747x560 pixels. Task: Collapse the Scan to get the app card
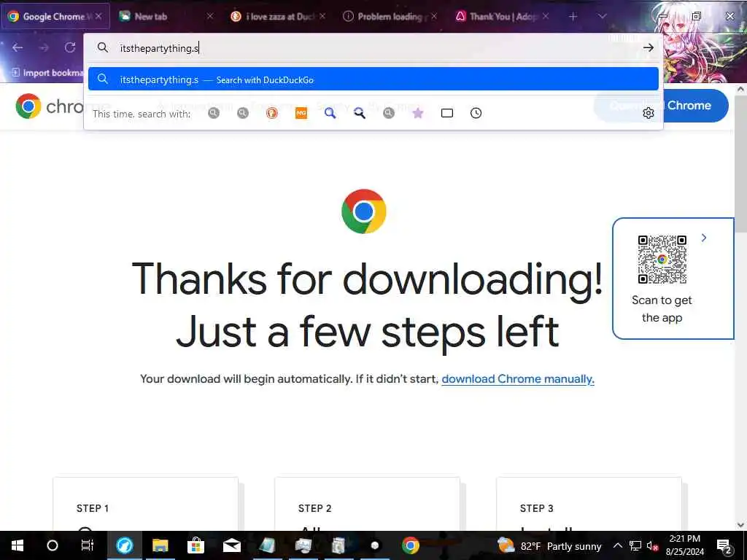tap(704, 238)
